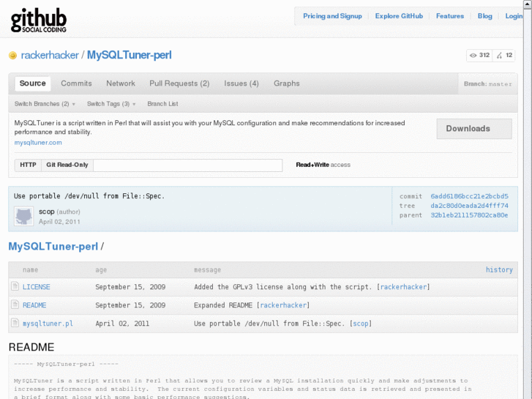Click rackerhacker link in README row message
The image size is (532, 399).
(x=283, y=305)
